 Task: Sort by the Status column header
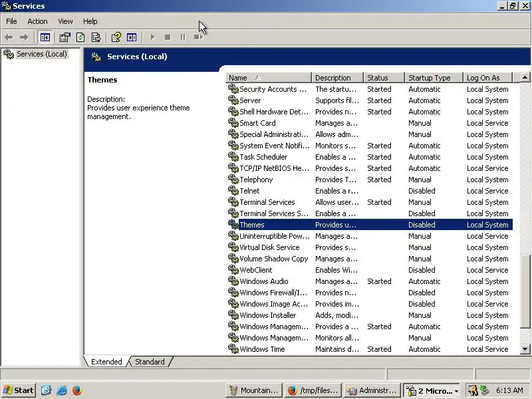(x=384, y=78)
